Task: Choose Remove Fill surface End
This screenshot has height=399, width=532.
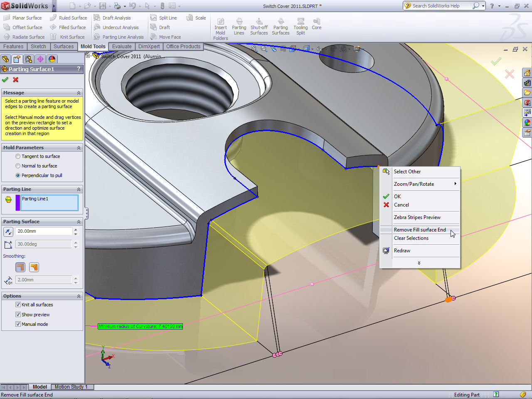Action: [420, 230]
